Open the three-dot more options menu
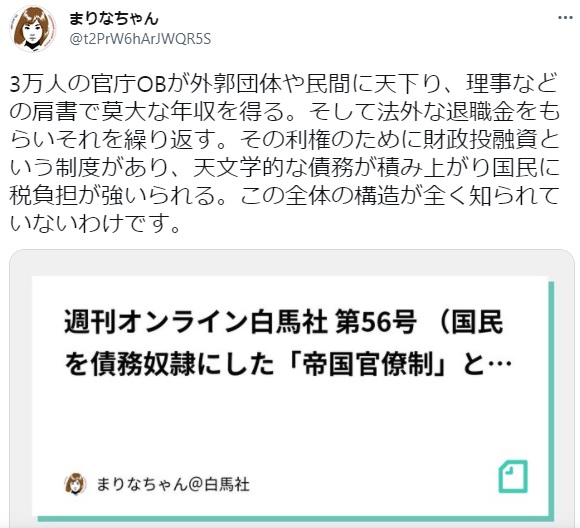This screenshot has width=580, height=528. coord(565,18)
